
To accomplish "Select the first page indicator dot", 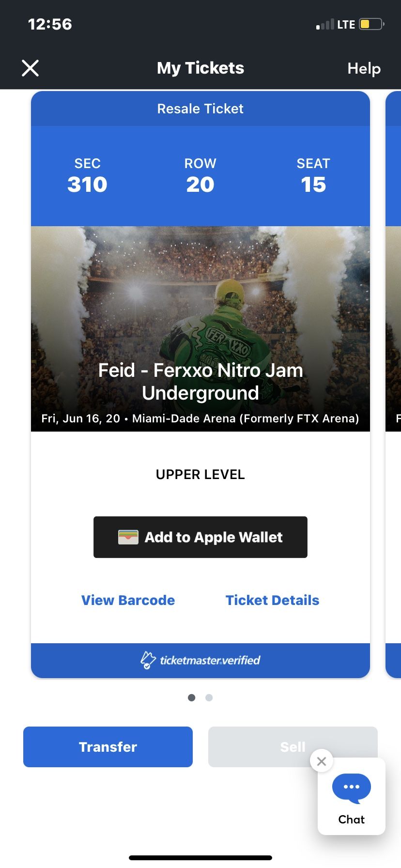I will [192, 697].
